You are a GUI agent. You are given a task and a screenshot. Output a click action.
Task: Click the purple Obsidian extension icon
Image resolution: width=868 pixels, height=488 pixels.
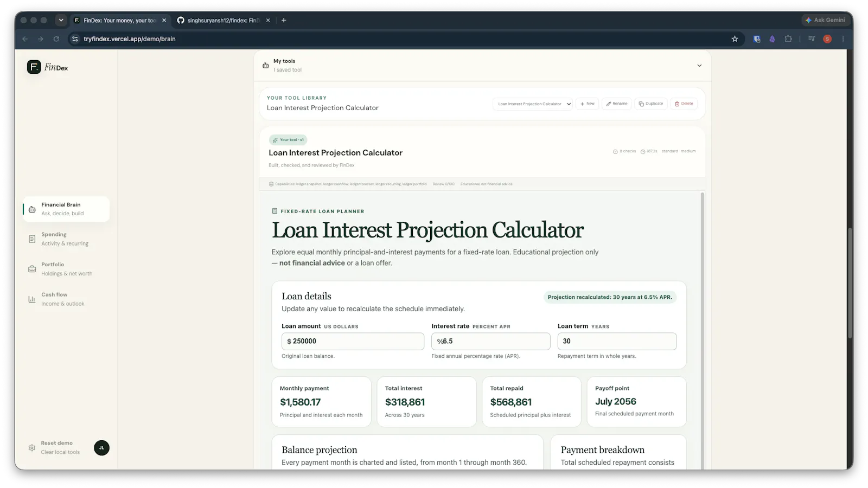pyautogui.click(x=772, y=39)
